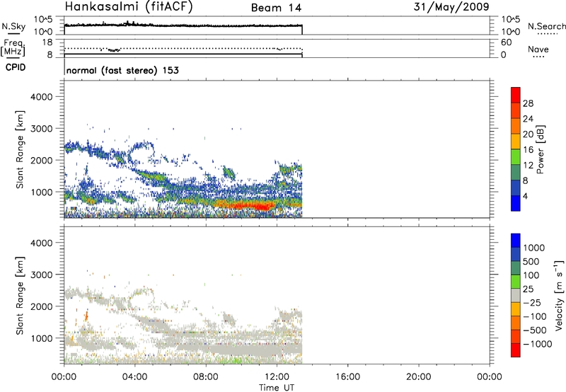Screen dimensions: 566x392
Task: Click the red top of power colorbar
Action: pos(516,95)
